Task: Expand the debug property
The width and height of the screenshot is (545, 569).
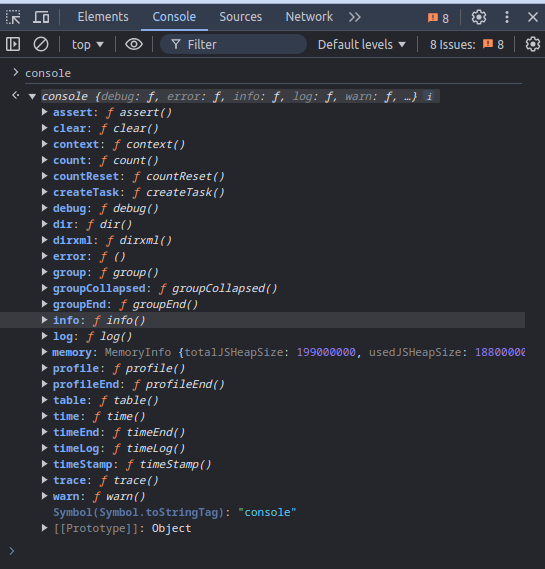Action: coord(45,208)
